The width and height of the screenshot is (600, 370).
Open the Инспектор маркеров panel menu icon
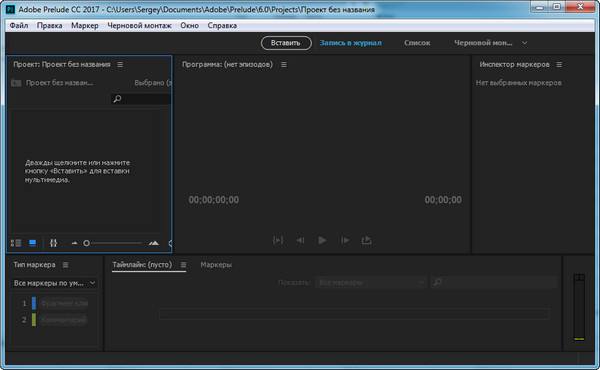pyautogui.click(x=559, y=65)
